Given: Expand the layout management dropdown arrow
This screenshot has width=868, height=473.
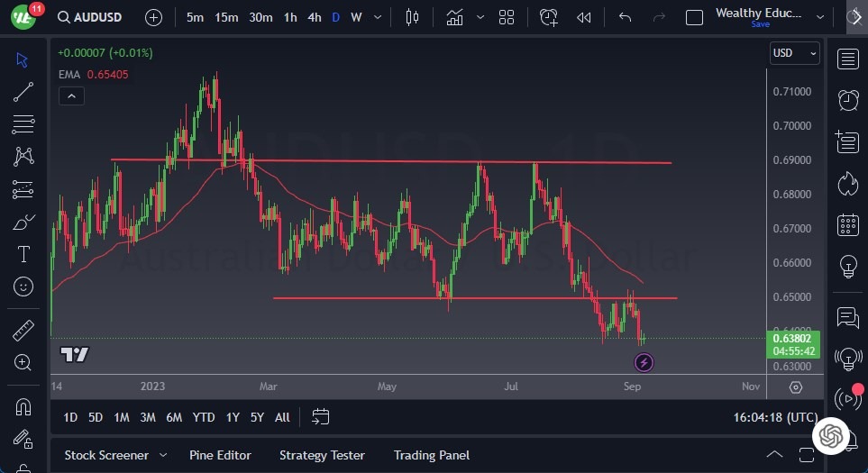Looking at the screenshot, I should (820, 18).
